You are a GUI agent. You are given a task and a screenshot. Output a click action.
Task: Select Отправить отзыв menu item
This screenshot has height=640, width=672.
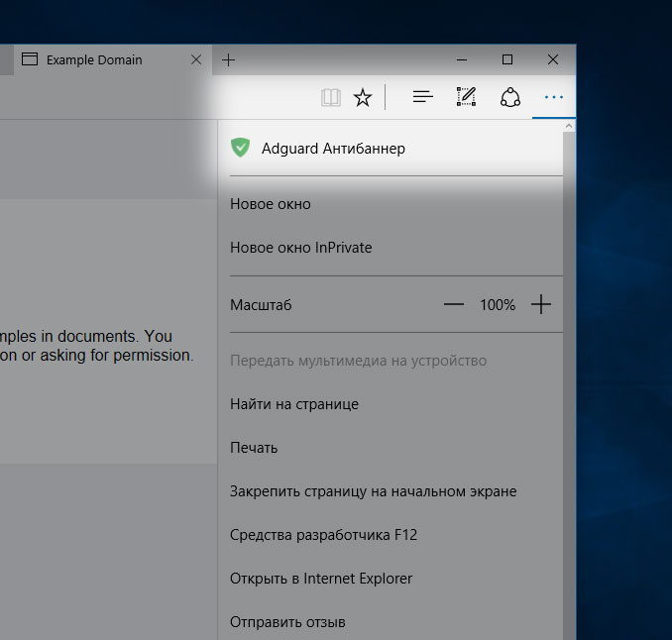tap(390, 622)
